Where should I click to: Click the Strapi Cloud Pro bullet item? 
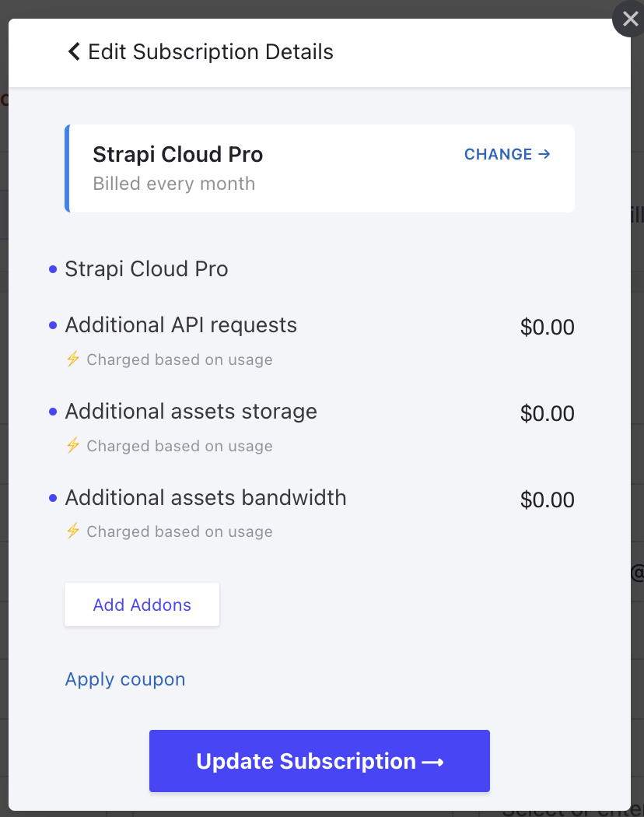(x=146, y=269)
